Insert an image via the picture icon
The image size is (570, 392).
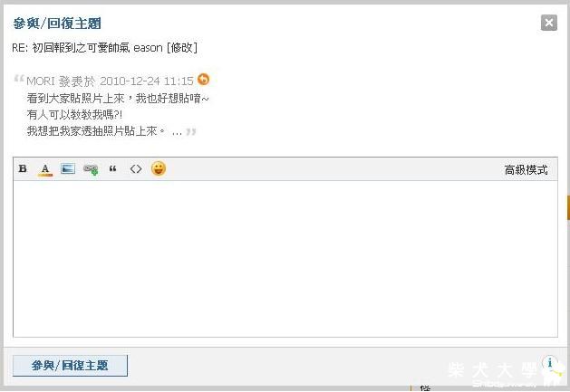pos(68,168)
